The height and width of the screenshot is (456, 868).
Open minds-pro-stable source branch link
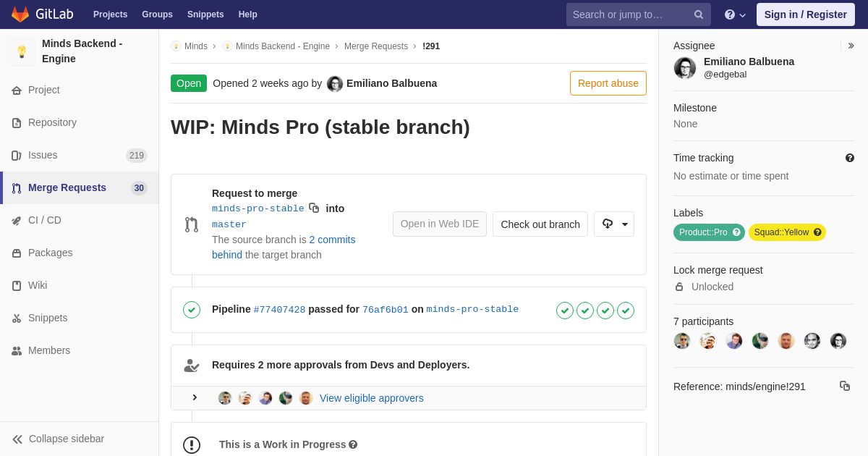point(258,209)
